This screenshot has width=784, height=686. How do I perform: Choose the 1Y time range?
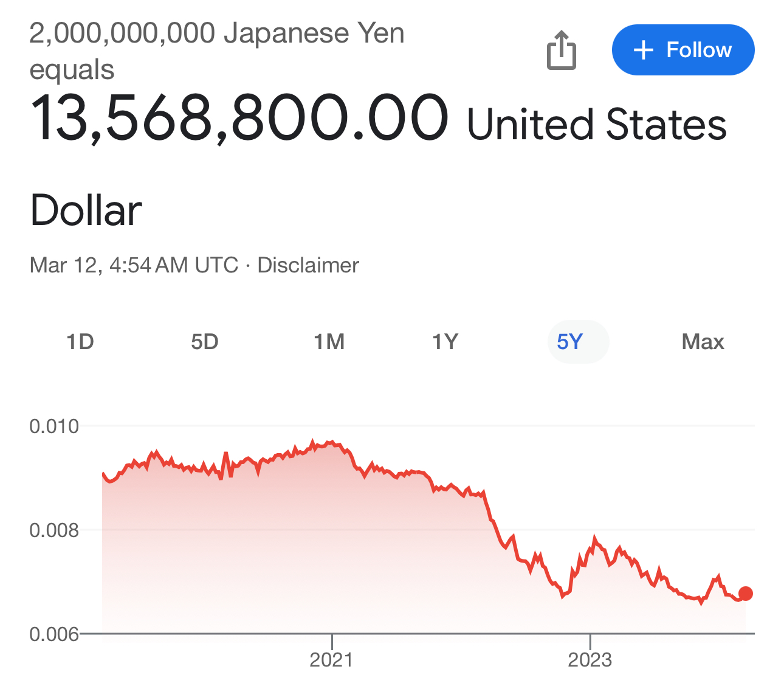click(445, 342)
